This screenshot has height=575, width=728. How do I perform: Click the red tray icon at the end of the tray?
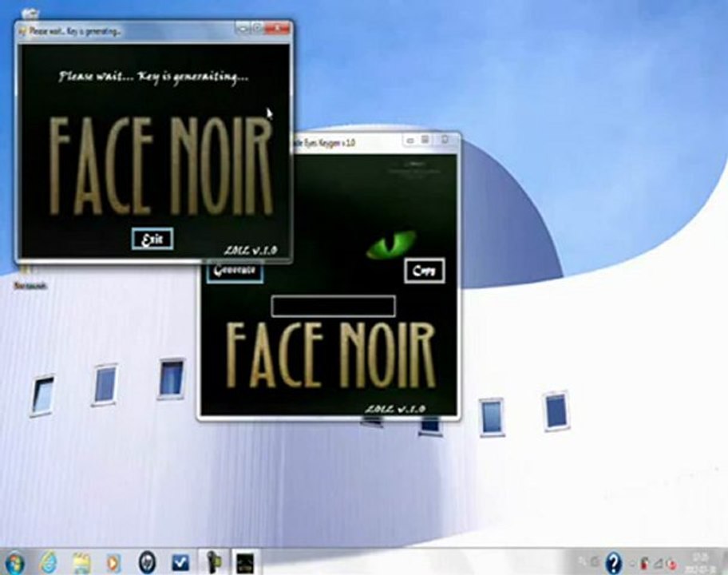pyautogui.click(x=671, y=564)
